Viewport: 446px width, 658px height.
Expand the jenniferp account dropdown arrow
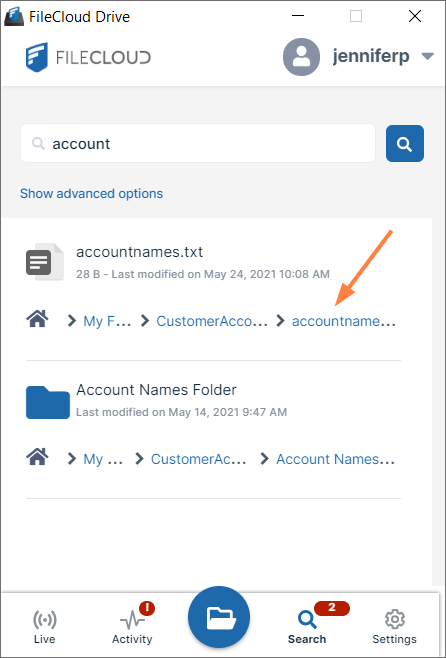[x=428, y=56]
